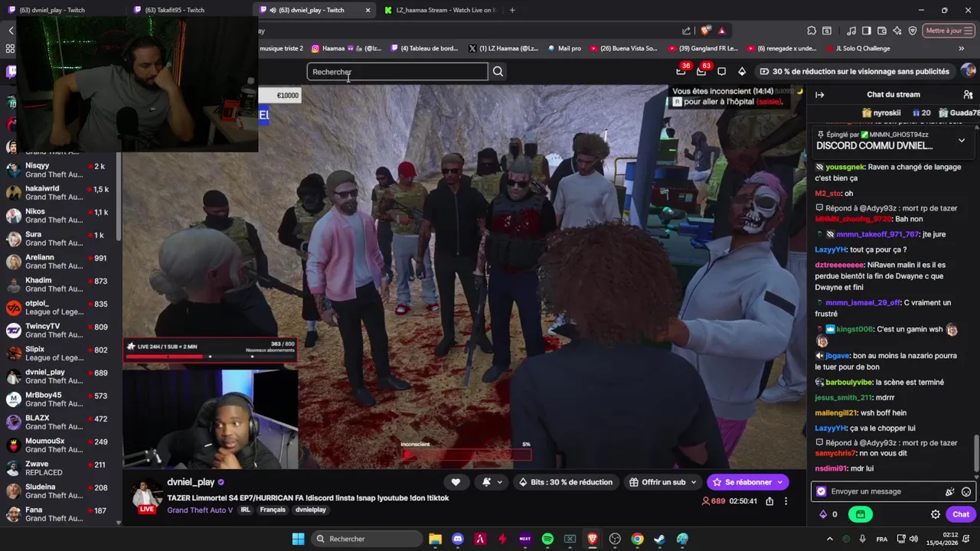
Task: Toggle taskbar volume speaker icon
Action: click(x=913, y=539)
